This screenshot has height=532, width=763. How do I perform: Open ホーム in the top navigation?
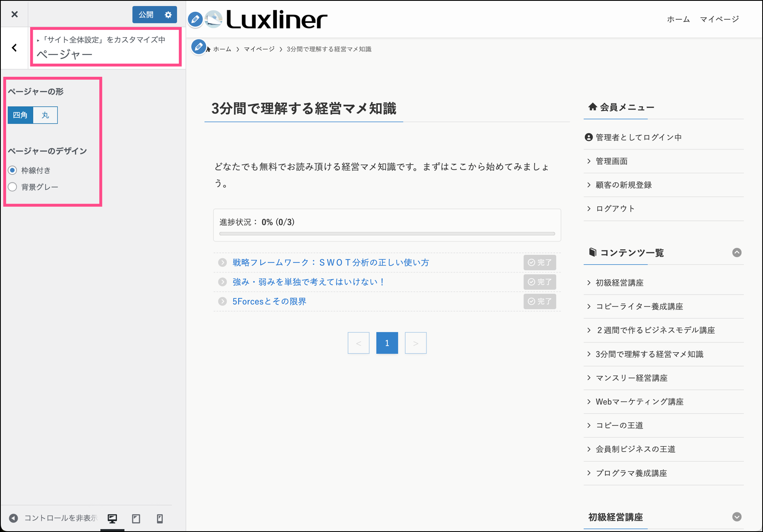click(678, 19)
